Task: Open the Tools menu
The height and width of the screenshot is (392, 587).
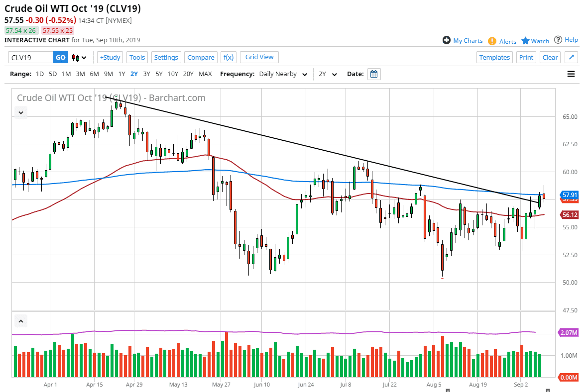Action: click(137, 57)
